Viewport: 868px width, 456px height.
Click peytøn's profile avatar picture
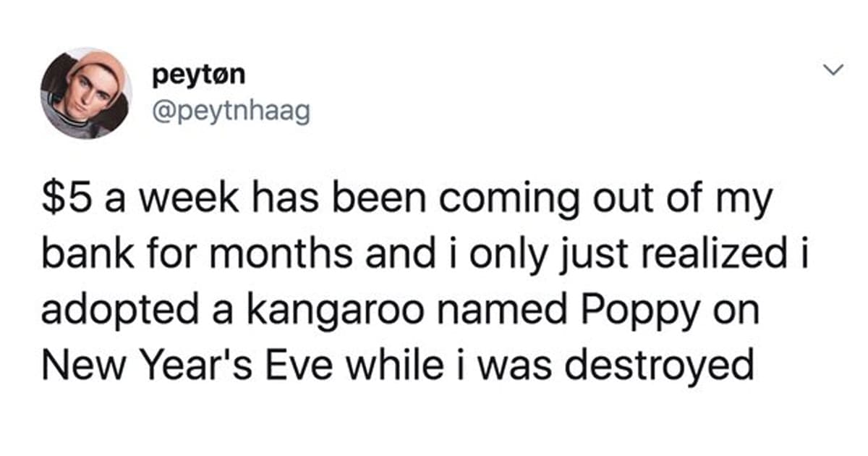point(86,93)
